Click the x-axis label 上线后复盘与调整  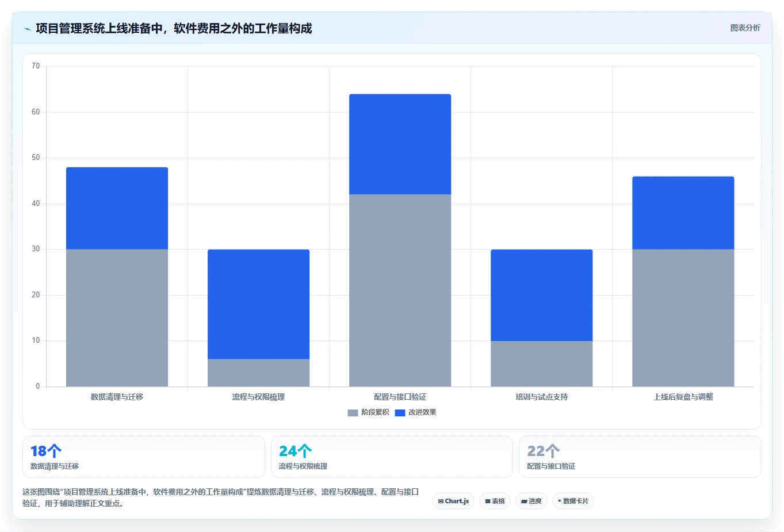point(683,397)
